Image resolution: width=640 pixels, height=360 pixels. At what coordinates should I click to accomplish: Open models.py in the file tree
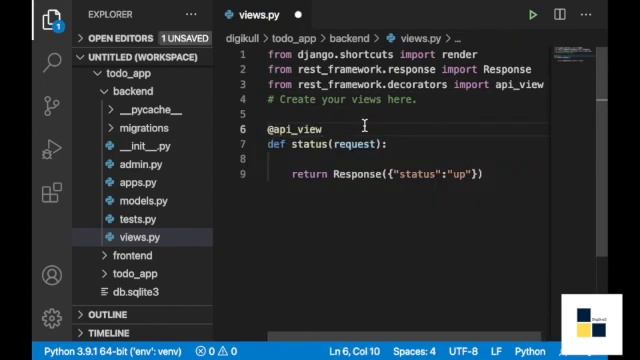click(x=144, y=201)
